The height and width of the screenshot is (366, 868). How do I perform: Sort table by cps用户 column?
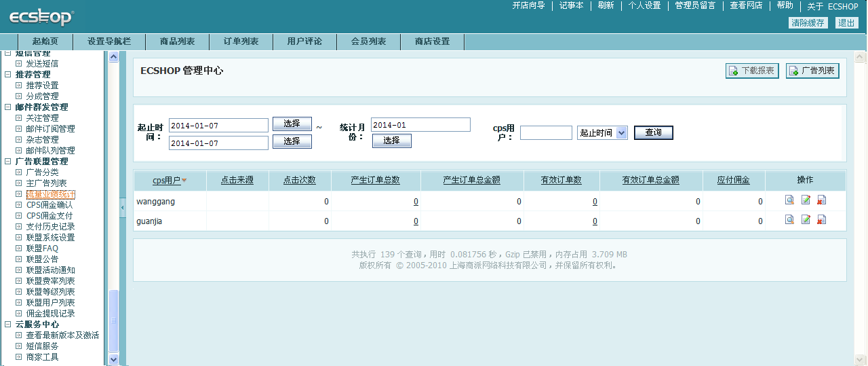coord(167,181)
